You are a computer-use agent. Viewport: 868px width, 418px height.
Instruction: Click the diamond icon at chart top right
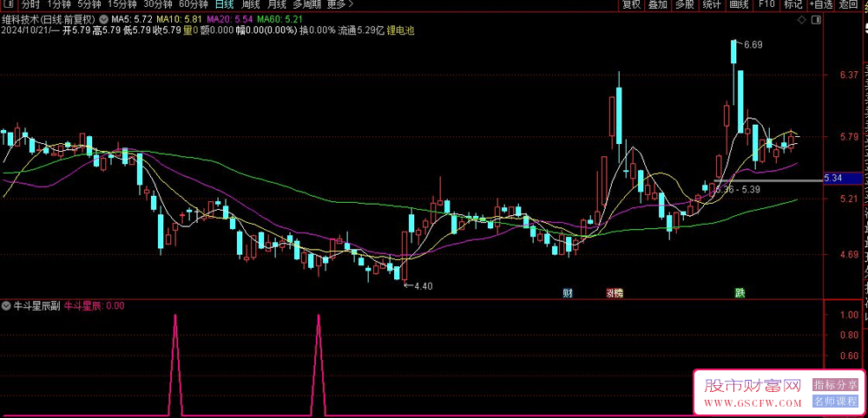click(801, 20)
